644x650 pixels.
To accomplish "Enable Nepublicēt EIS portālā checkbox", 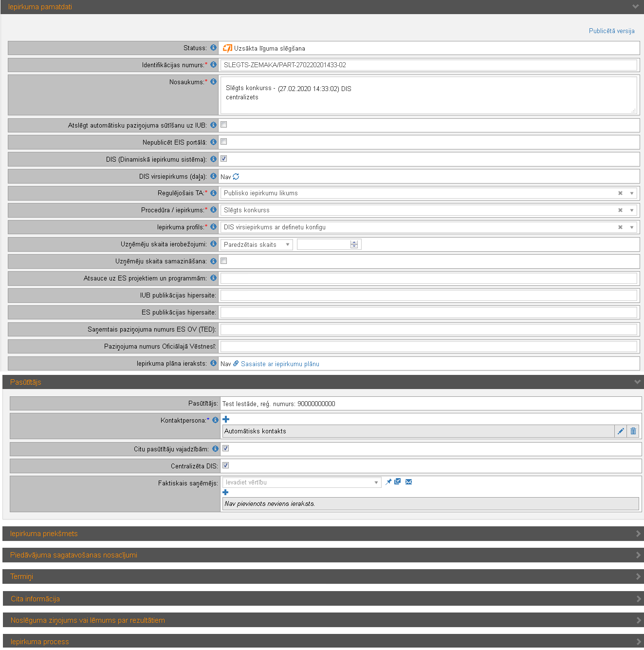I will (x=224, y=142).
